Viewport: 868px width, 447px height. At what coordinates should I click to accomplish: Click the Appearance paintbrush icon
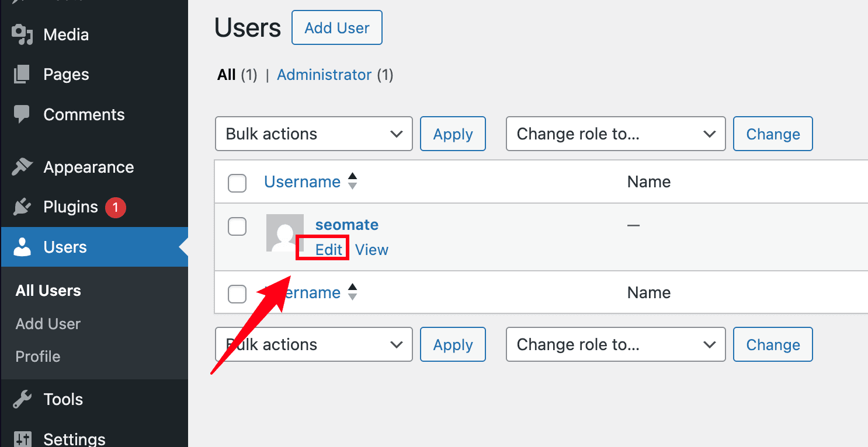click(x=22, y=167)
